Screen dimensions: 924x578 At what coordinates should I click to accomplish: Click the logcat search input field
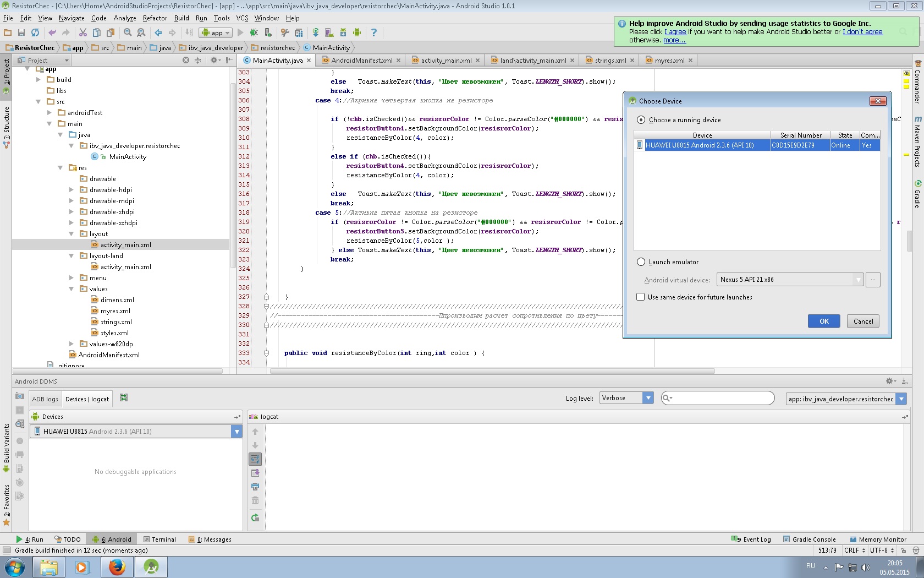[x=718, y=398]
